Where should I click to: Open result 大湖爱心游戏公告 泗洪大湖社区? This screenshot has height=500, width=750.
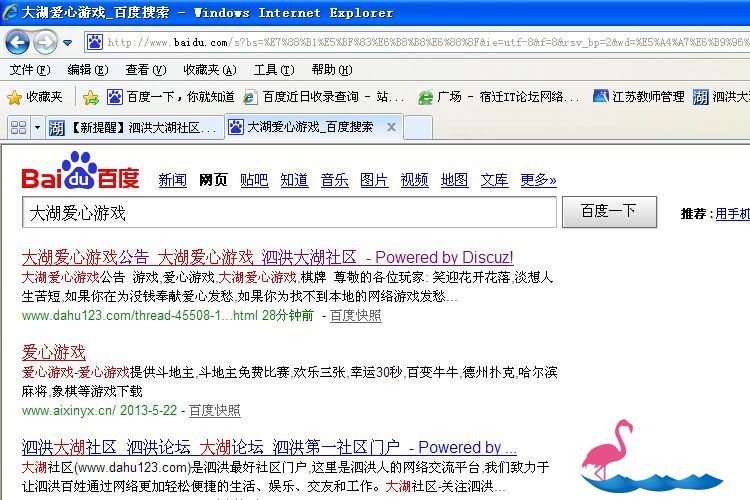click(x=267, y=257)
